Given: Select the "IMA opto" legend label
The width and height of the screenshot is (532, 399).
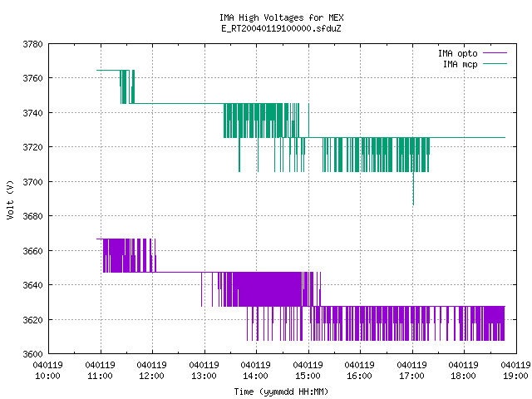Looking at the screenshot, I should coord(458,53).
